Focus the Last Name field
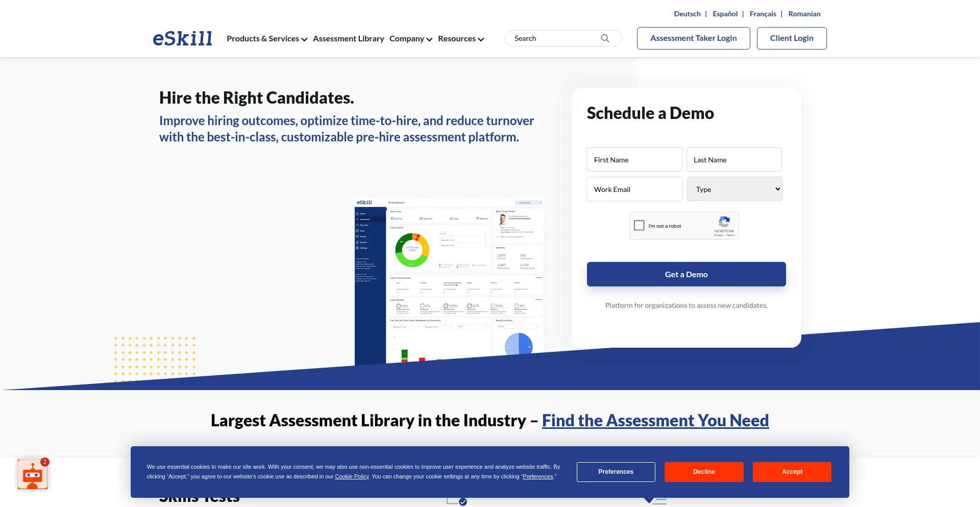Viewport: 980px width, 507px height. coord(734,159)
